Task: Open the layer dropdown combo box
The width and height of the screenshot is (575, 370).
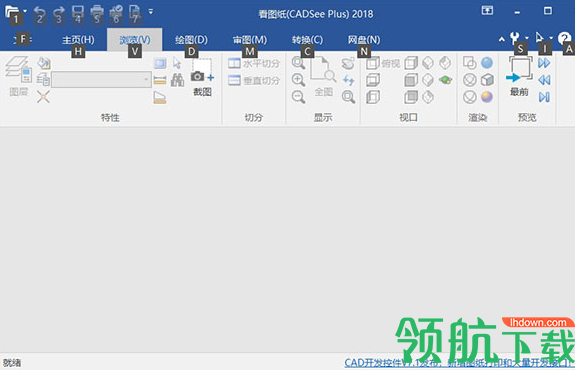Action: click(x=101, y=80)
